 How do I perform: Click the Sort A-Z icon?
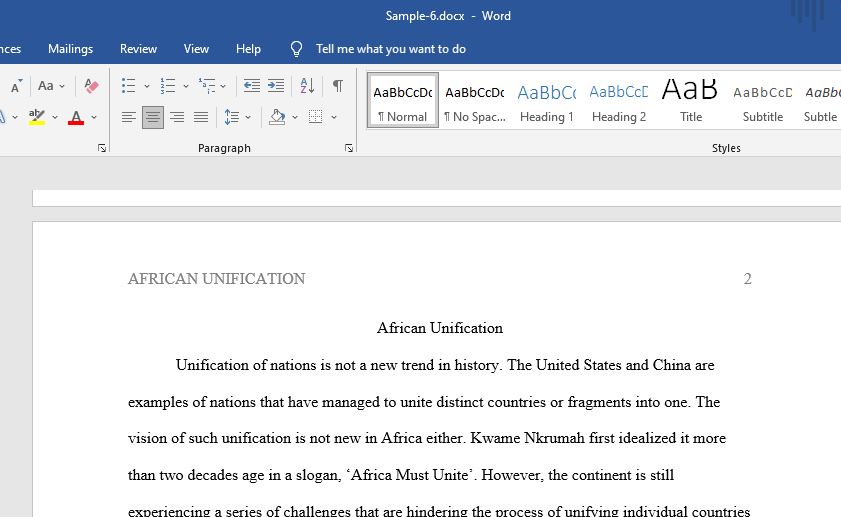click(x=307, y=86)
